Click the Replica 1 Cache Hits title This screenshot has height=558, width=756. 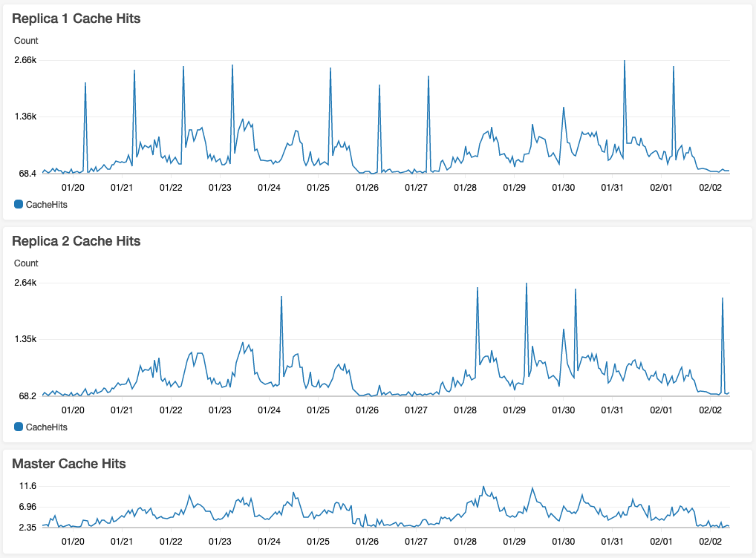[x=76, y=19]
